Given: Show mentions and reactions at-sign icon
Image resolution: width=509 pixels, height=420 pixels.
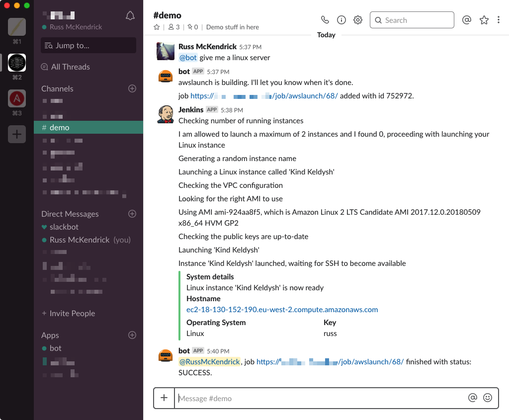Looking at the screenshot, I should point(466,20).
